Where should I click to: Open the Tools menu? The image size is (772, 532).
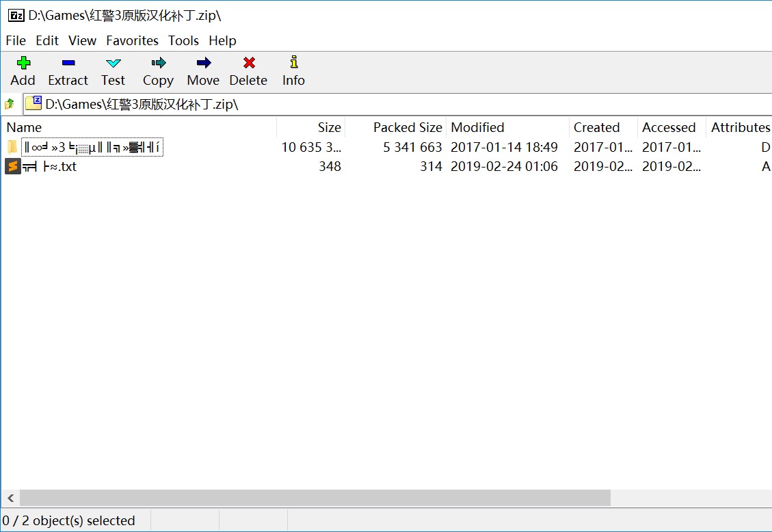pos(183,40)
